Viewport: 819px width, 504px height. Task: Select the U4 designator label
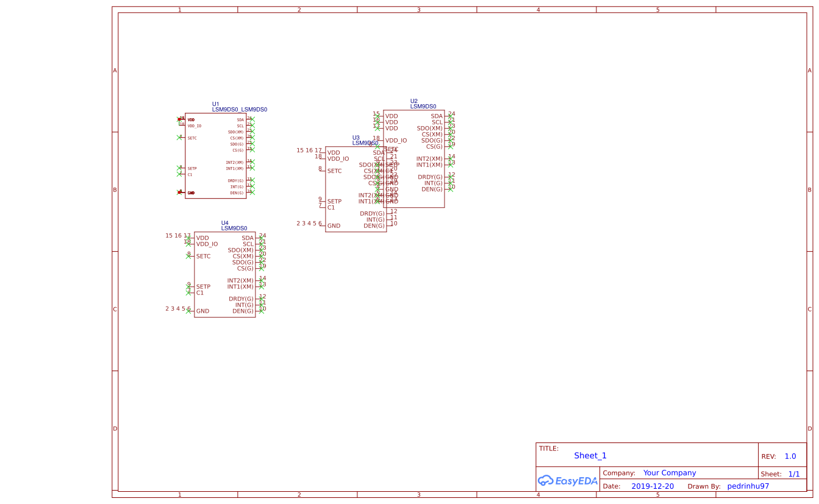point(224,223)
